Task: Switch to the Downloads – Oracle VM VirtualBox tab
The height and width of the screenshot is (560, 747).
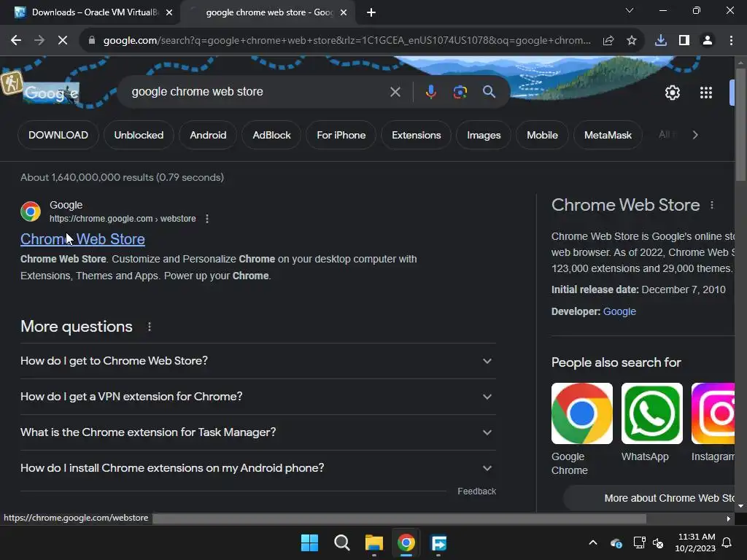Action: (90, 12)
